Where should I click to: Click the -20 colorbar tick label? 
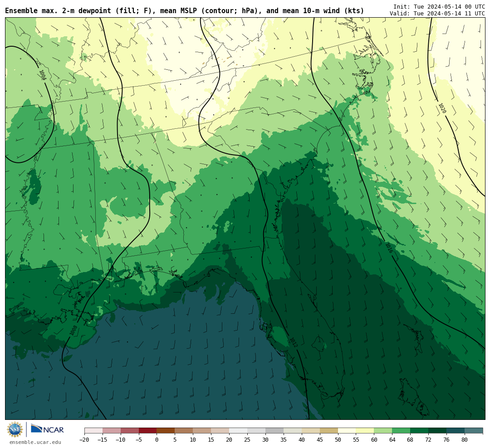pos(84,440)
